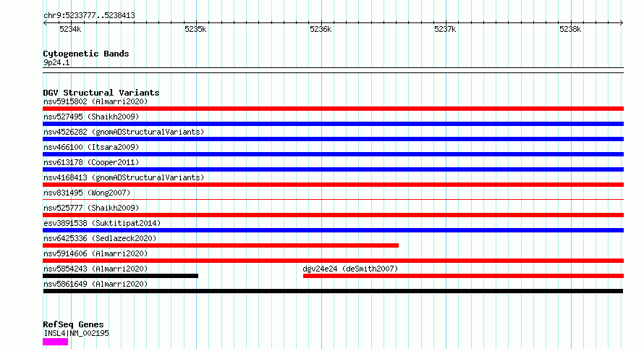The image size is (644, 349).
Task: Click the nsv831495 (Wong2007) label
Action: point(87,193)
